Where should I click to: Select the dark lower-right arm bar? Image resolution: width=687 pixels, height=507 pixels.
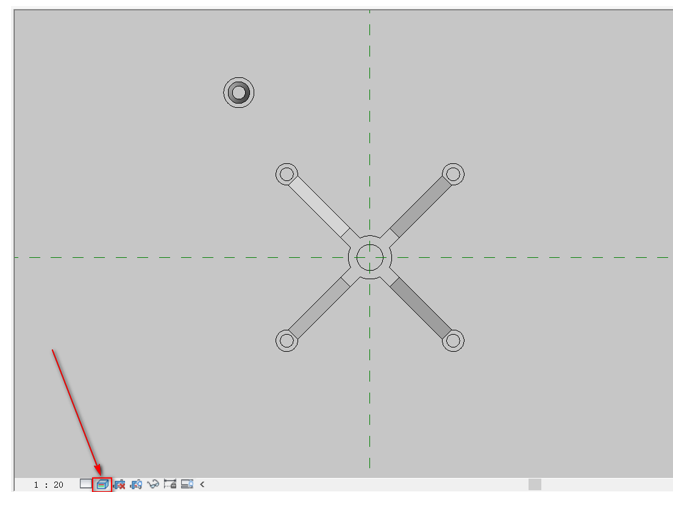tap(421, 308)
